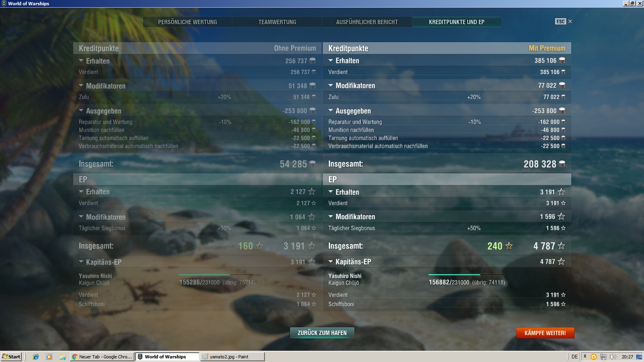
Task: Collapse Modifikatoren under premium Kreditpunkte
Action: pyautogui.click(x=330, y=86)
